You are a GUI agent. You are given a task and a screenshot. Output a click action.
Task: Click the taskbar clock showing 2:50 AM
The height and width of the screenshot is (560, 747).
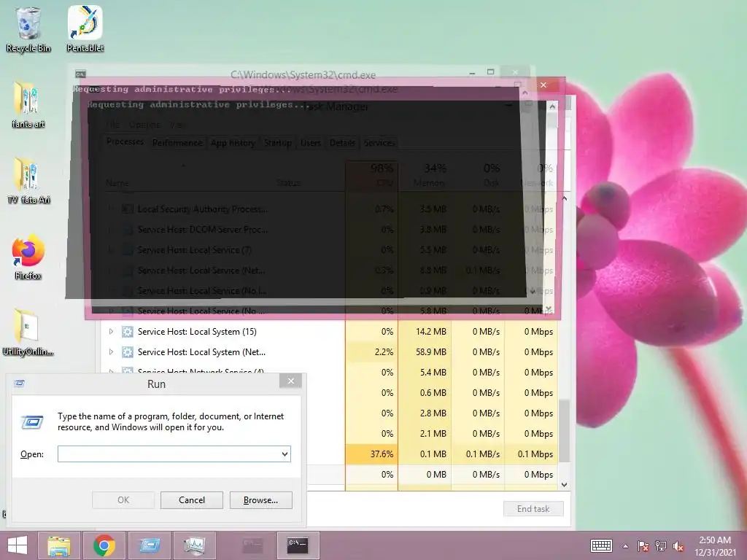[x=715, y=546]
